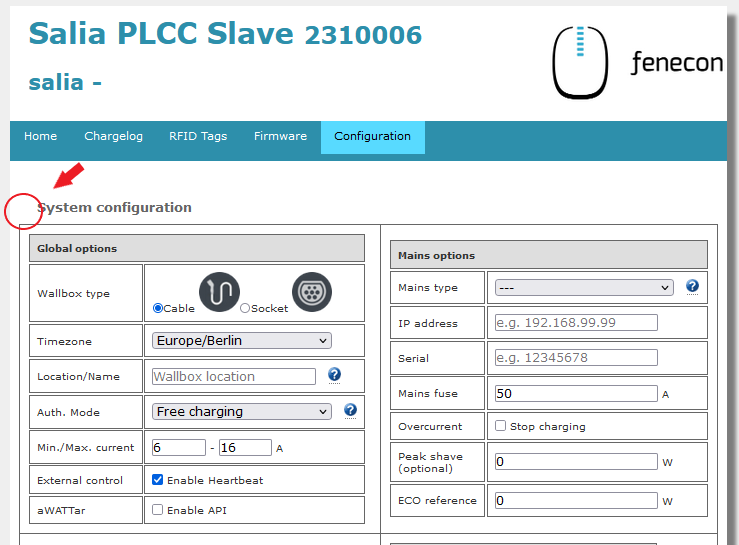
Task: Click the cable plug icon
Action: point(219,292)
